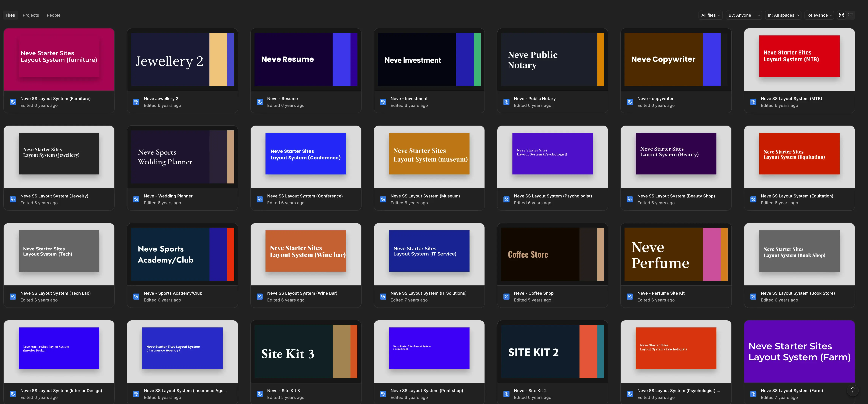
Task: Open Layout System (Book Shop) thumbnail
Action: coord(799,254)
